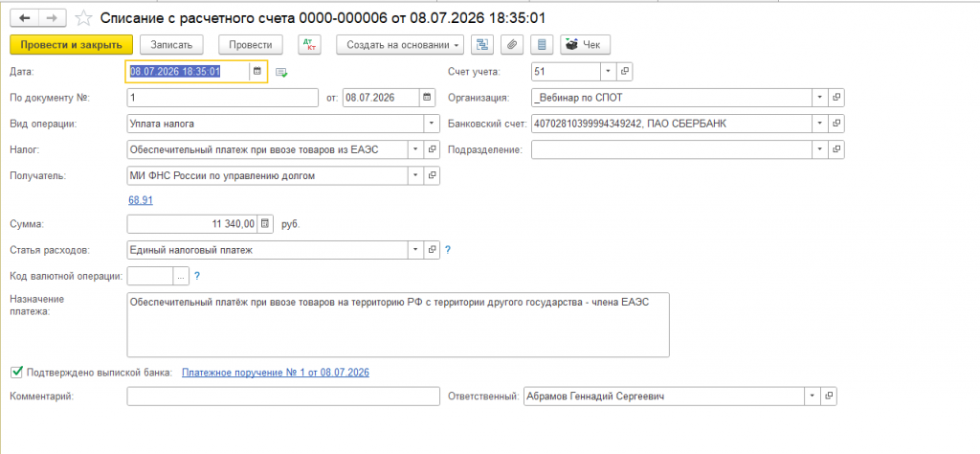The width and height of the screenshot is (980, 454).
Task: Go forward with the right arrow button
Action: (x=53, y=18)
